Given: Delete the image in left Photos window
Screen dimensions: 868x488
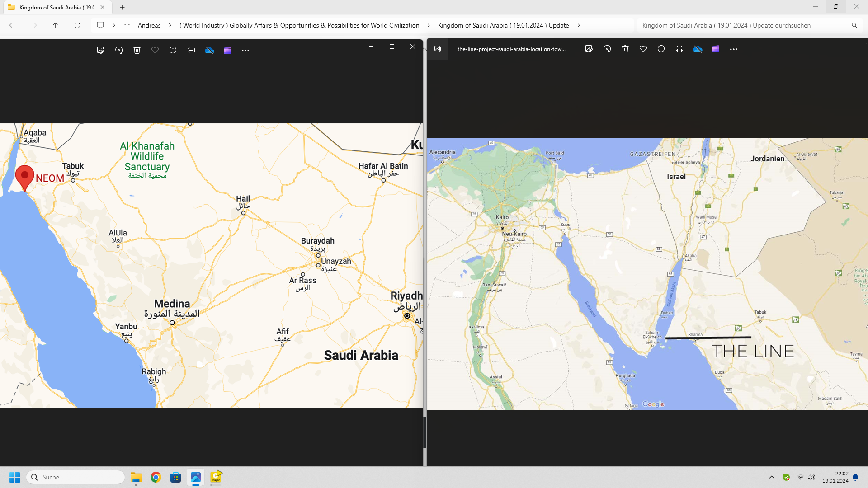Looking at the screenshot, I should [137, 50].
